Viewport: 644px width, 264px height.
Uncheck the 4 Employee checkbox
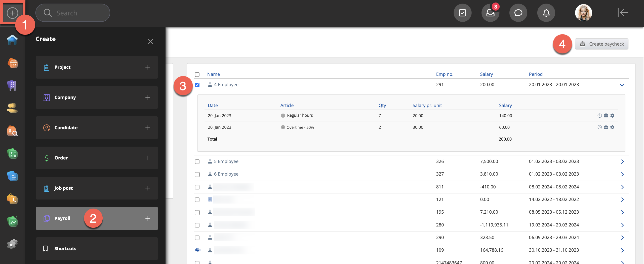(197, 85)
